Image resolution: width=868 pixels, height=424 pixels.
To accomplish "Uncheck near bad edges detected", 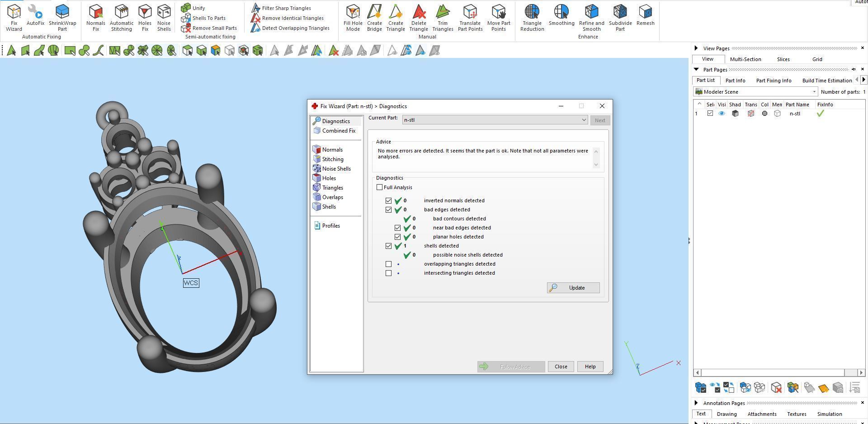I will (398, 228).
